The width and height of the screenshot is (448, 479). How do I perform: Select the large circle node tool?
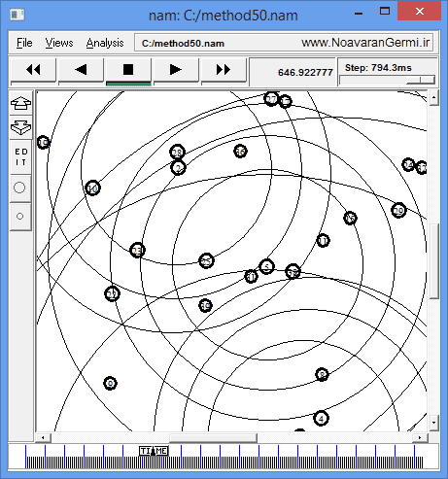click(19, 188)
